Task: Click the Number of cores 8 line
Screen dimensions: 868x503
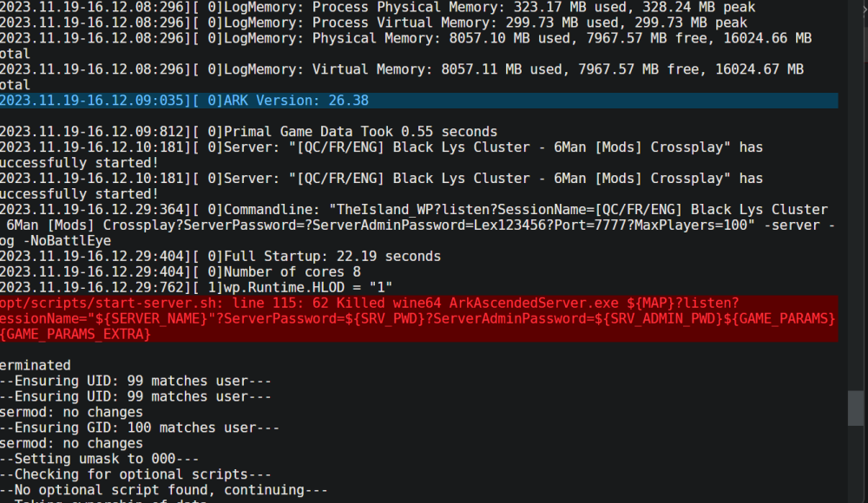Action: (181, 272)
